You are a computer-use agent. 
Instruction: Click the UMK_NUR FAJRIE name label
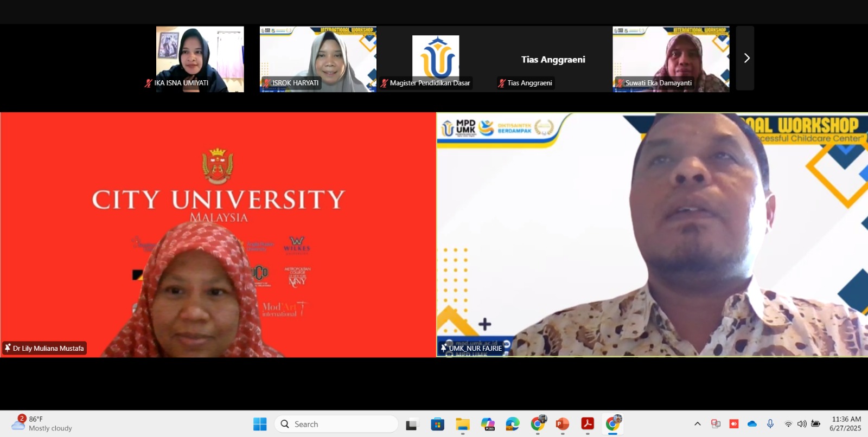tap(475, 349)
